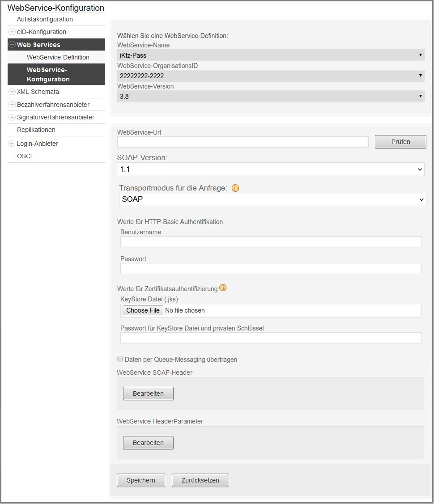Open the WebService-OrganisationsID dropdown

[271, 76]
